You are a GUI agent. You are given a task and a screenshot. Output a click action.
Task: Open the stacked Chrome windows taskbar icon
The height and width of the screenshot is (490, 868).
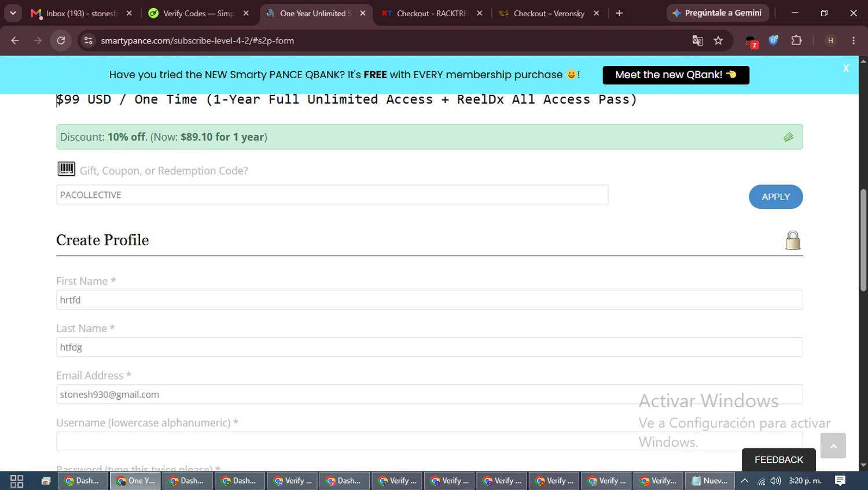[46, 481]
